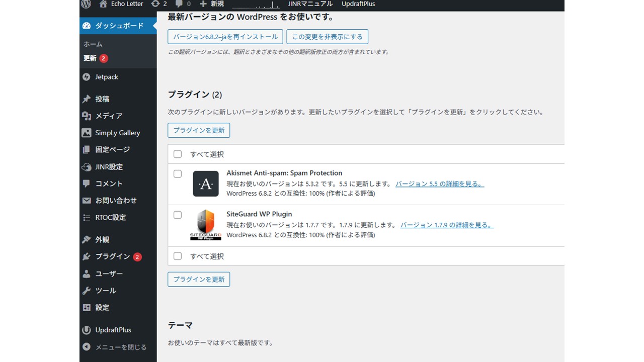
Task: Click the WordPress logo in admin bar
Action: 86,4
